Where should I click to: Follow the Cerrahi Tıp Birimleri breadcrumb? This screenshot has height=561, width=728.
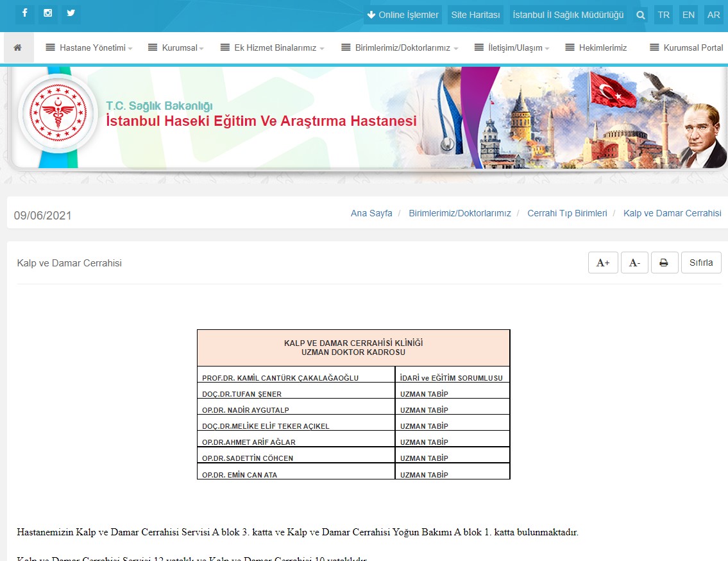pos(567,213)
